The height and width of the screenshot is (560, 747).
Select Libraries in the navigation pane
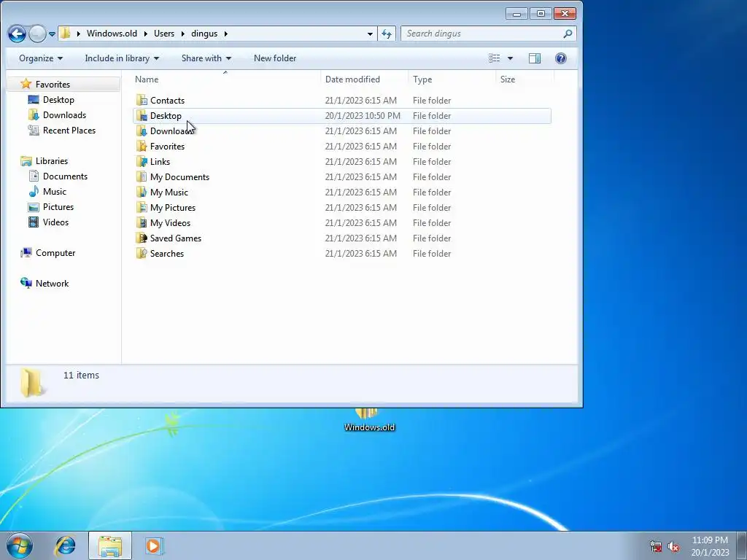[52, 161]
